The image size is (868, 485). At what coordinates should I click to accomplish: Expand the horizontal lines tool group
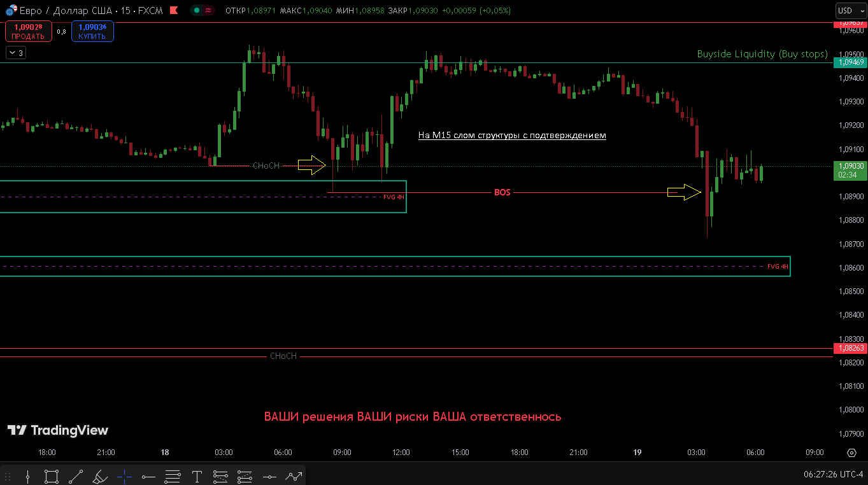point(173,476)
